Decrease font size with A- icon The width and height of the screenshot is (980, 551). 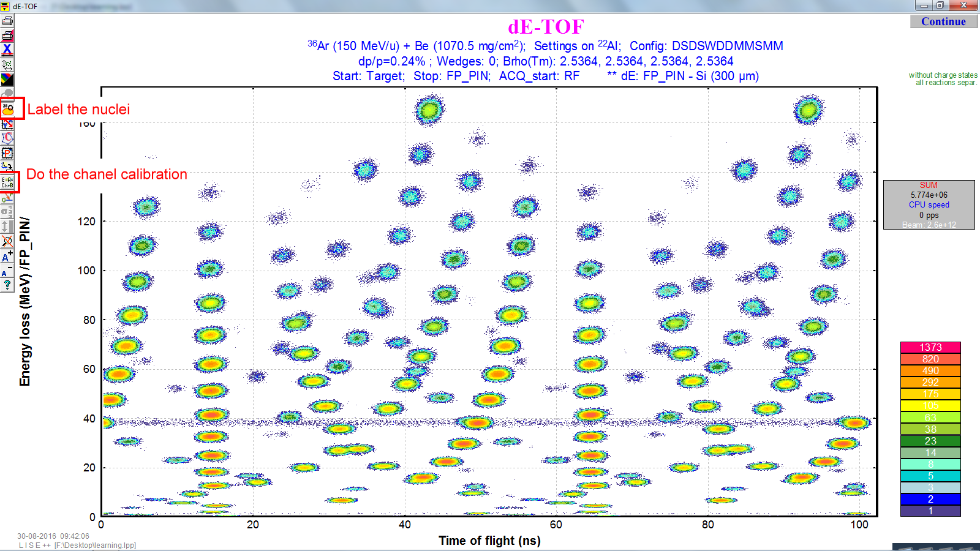(7, 271)
